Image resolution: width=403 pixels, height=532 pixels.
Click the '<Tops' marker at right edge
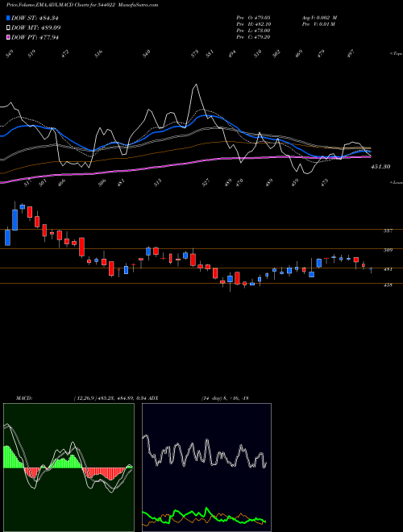pyautogui.click(x=396, y=54)
